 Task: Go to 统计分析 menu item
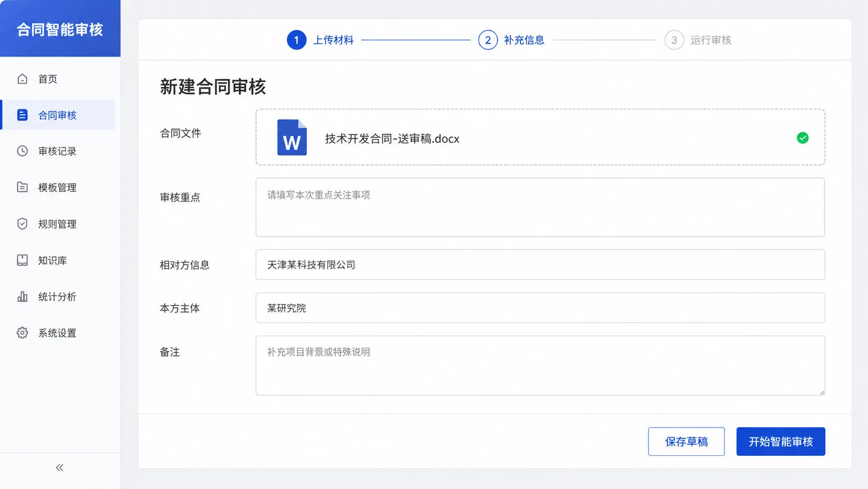(x=58, y=297)
